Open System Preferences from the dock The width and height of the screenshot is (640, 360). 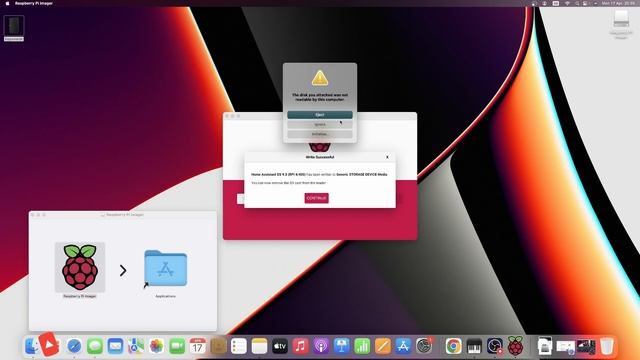(x=424, y=346)
